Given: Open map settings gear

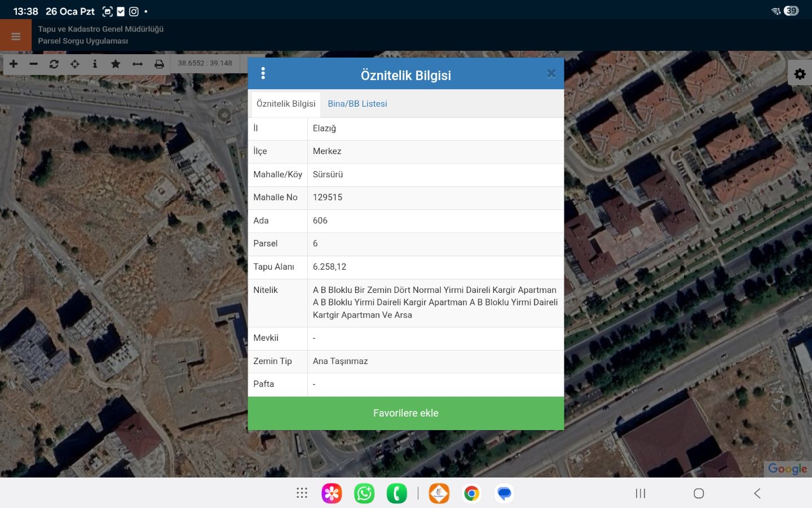Looking at the screenshot, I should [x=800, y=74].
